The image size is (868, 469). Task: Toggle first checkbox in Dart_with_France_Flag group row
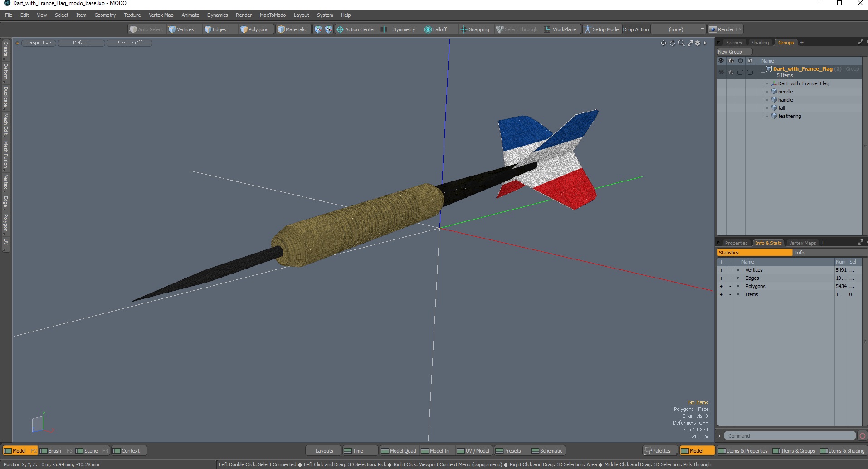741,72
